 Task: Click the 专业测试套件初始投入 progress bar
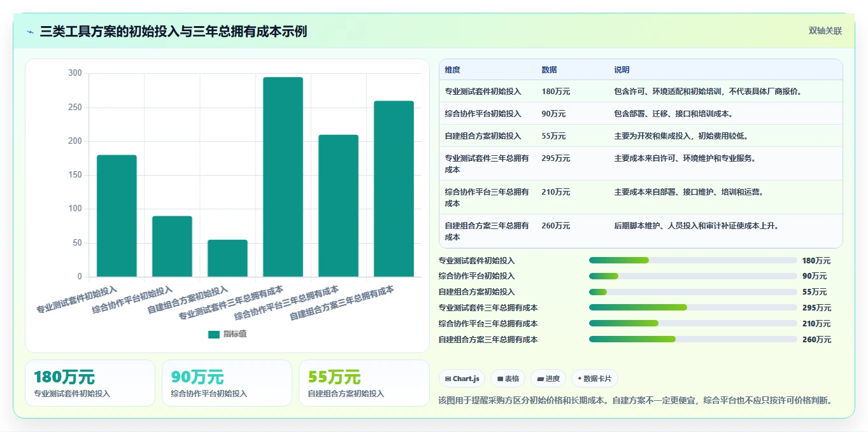coord(693,260)
